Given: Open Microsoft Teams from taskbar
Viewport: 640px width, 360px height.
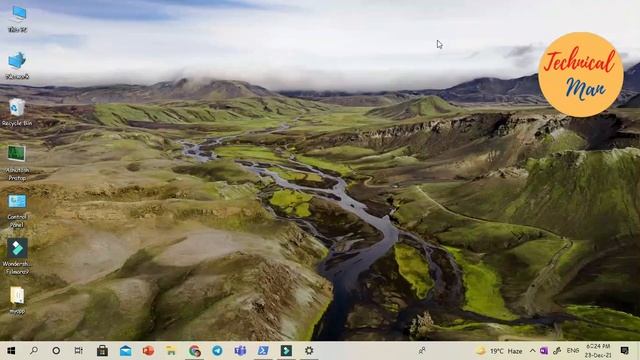Looking at the screenshot, I should 240,351.
